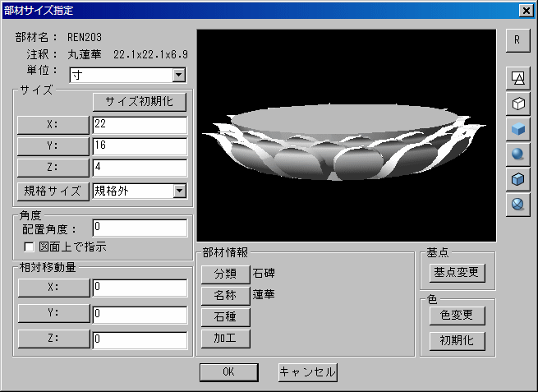Click the size X: button
Screen dimensions: 538x392
tap(53, 125)
